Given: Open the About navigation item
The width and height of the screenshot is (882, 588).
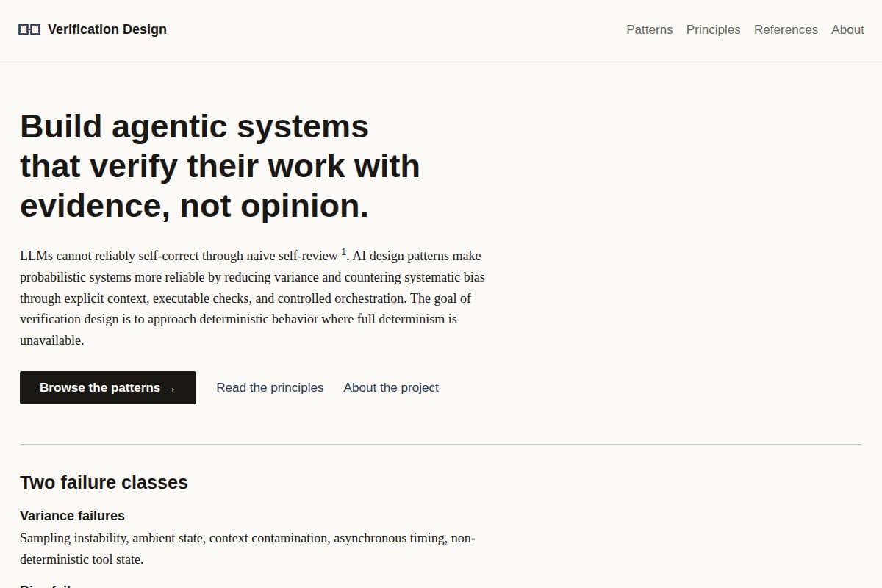Looking at the screenshot, I should pos(847,29).
